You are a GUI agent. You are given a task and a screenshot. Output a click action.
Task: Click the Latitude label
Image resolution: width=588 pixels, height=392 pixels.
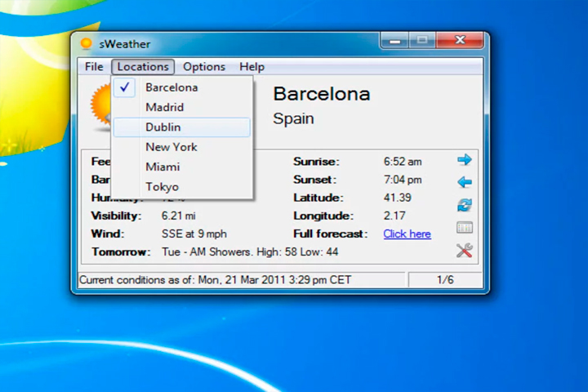pyautogui.click(x=318, y=198)
